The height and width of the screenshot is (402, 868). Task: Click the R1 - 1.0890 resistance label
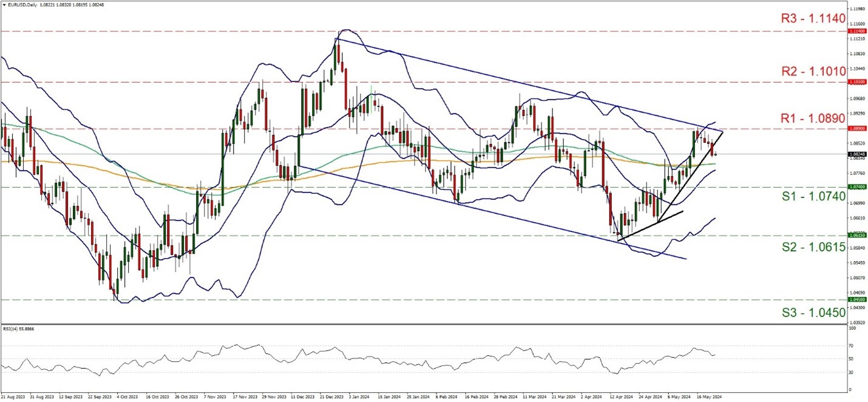click(x=813, y=118)
